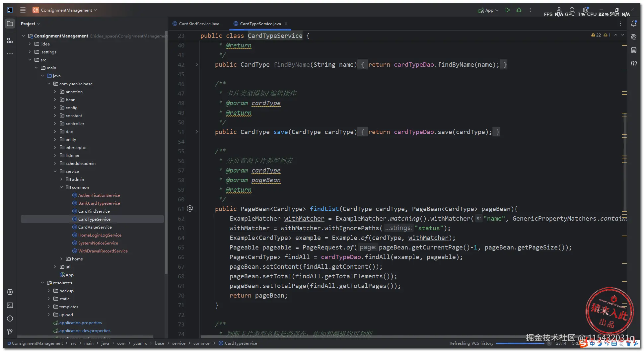Open WithDrawalRecordService in project tree
The width and height of the screenshot is (644, 352).
tap(103, 251)
